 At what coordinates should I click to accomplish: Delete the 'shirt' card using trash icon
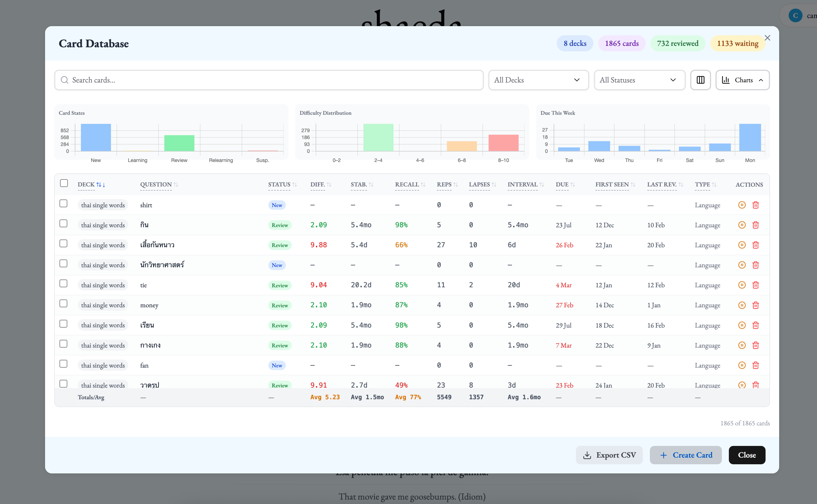coord(756,205)
